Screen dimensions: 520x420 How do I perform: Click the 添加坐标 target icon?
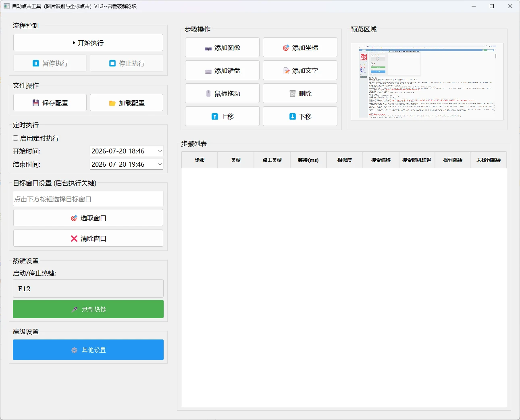coord(286,48)
